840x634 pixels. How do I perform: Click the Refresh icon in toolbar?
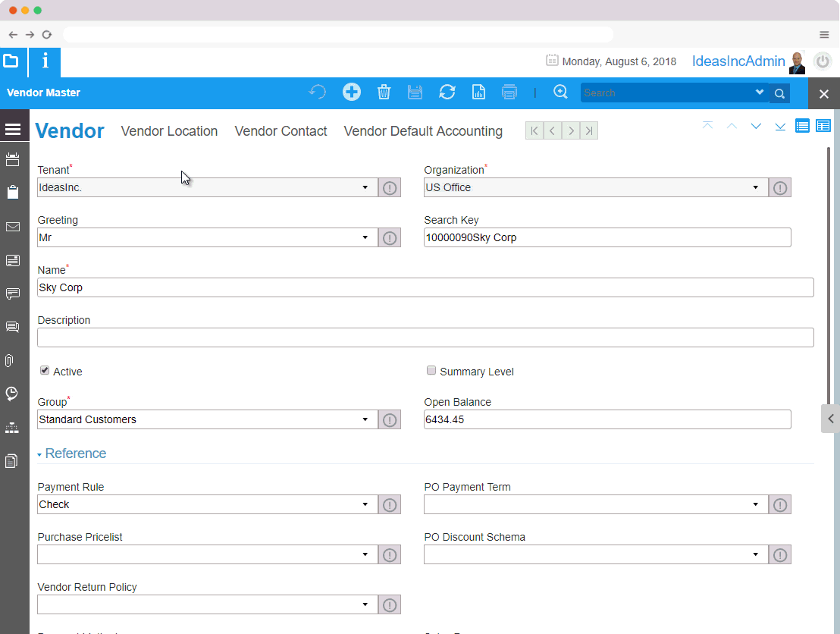pyautogui.click(x=447, y=93)
